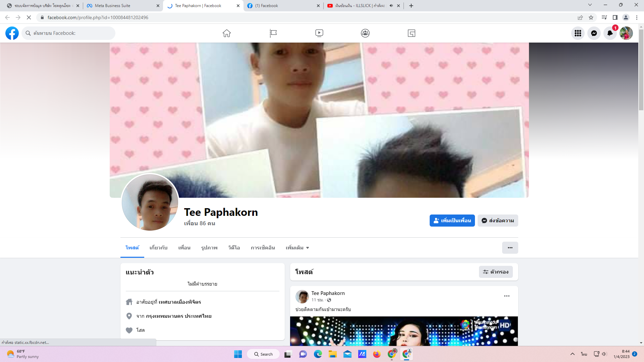The image size is (644, 362).
Task: Open the Gaming icon in top nav
Action: tap(412, 33)
